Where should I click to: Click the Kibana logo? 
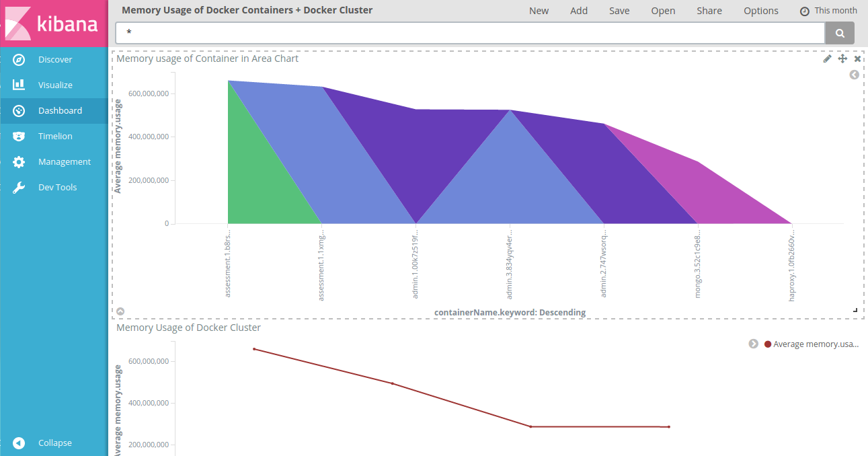coord(54,24)
